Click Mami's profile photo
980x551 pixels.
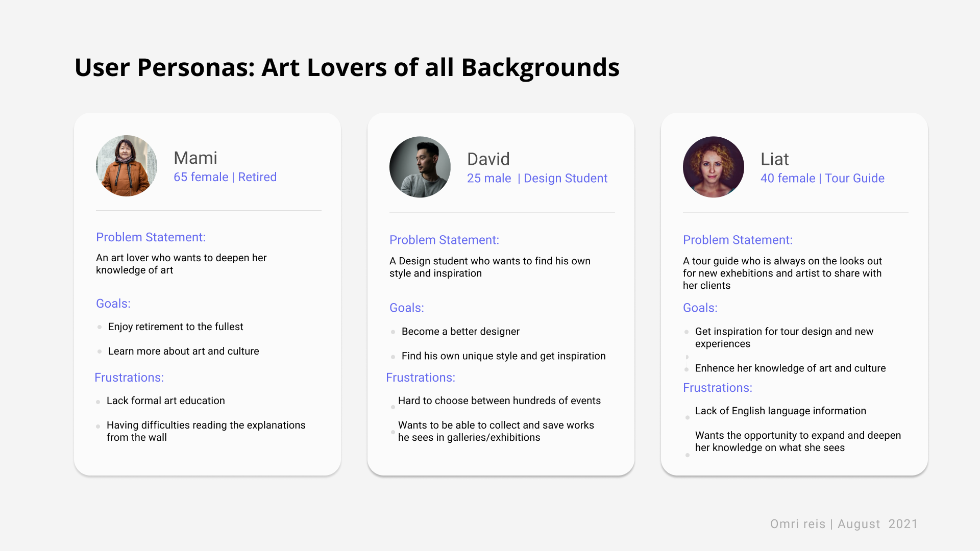pos(127,166)
